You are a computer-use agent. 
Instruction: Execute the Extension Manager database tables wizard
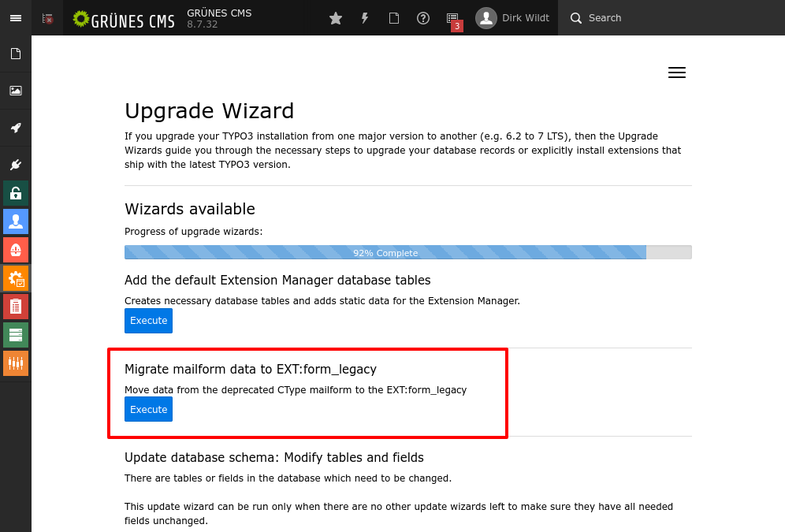click(x=148, y=321)
